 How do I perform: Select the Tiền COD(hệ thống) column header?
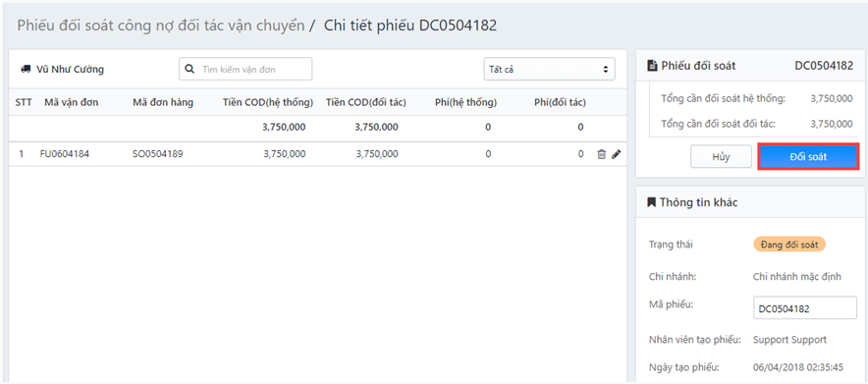[268, 102]
